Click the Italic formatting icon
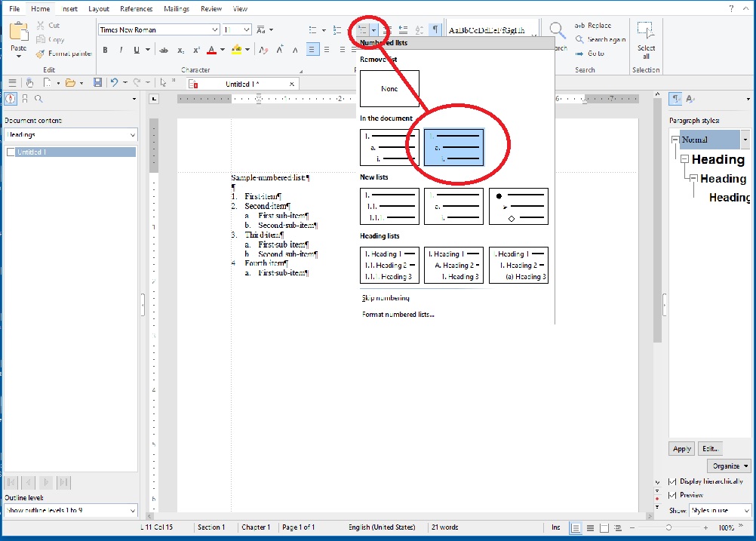This screenshot has width=756, height=541. click(x=121, y=51)
